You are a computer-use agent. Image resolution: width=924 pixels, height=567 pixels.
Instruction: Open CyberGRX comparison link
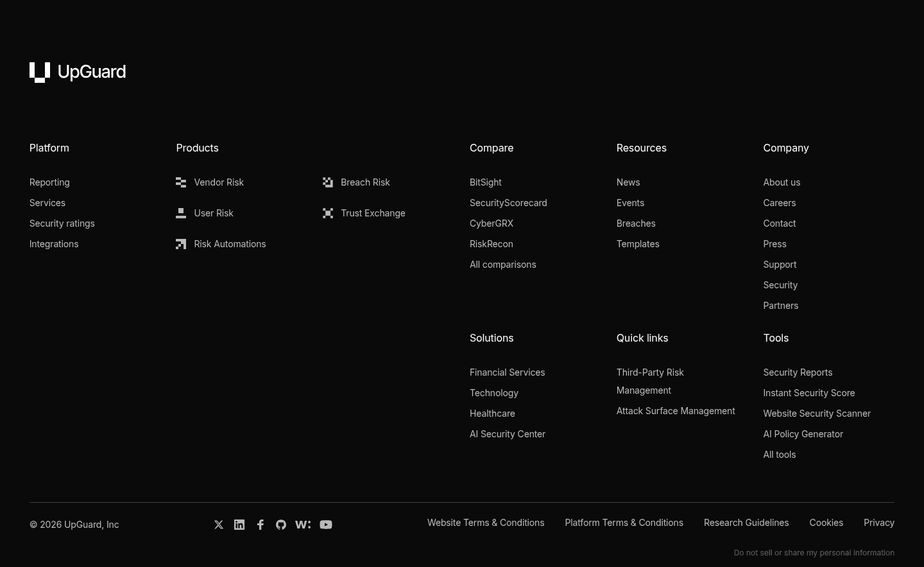pyautogui.click(x=492, y=223)
